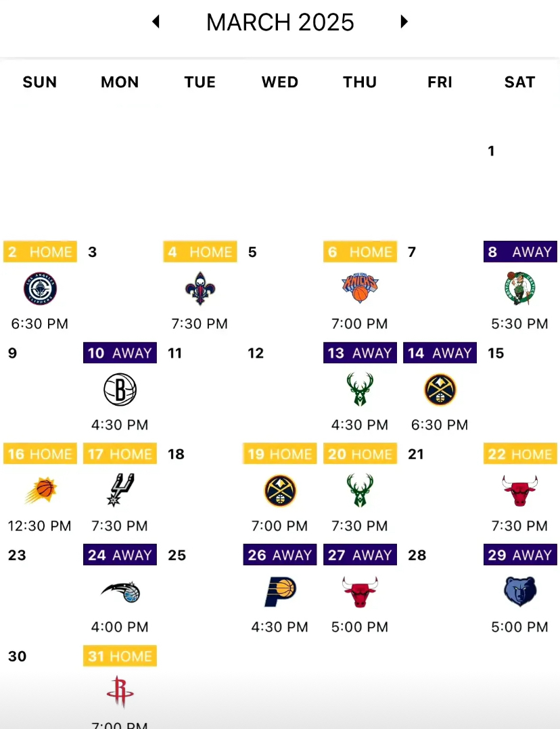The image size is (560, 729).
Task: Click the Memphis Grizzlies logo on March 29
Action: point(519,592)
